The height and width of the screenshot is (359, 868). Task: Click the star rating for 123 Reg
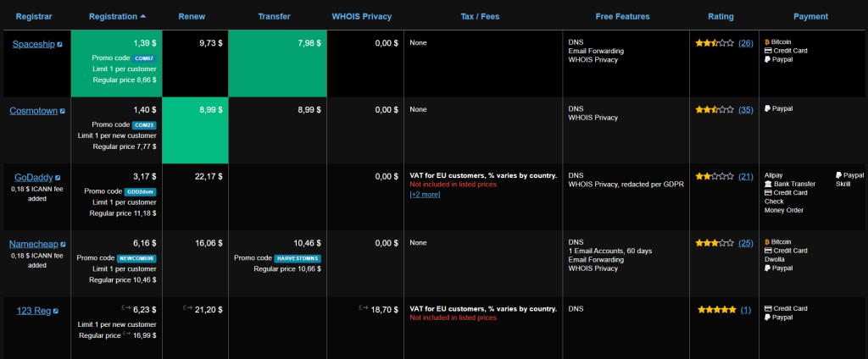pos(716,310)
